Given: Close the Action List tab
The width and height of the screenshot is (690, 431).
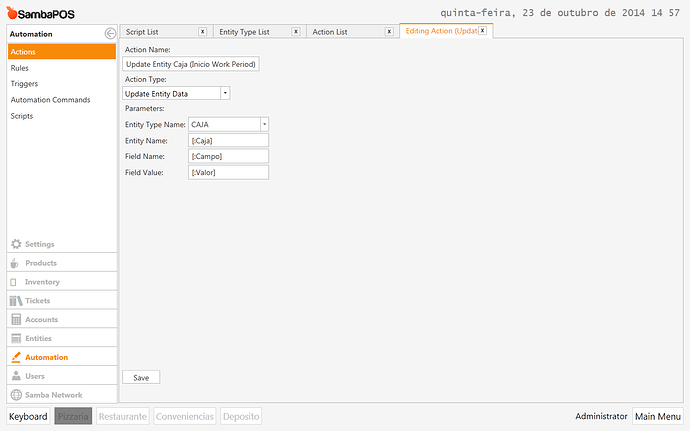Looking at the screenshot, I should [389, 32].
